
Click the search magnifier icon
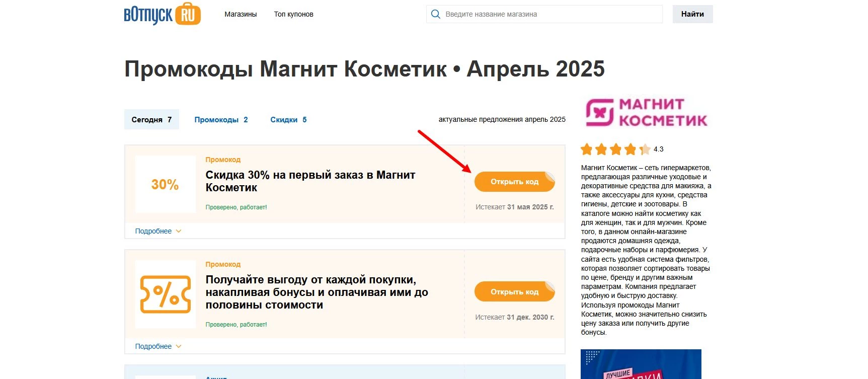coord(436,14)
